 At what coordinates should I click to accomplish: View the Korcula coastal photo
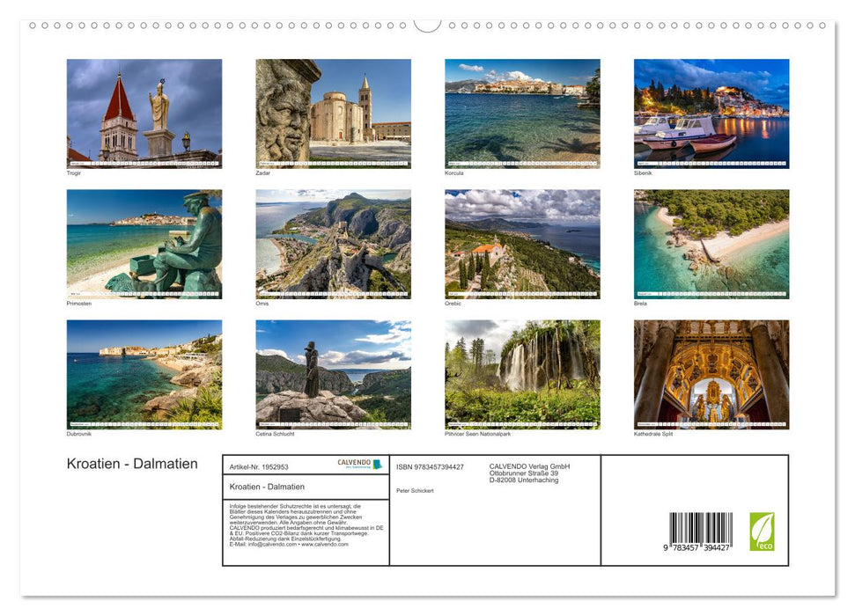522,114
